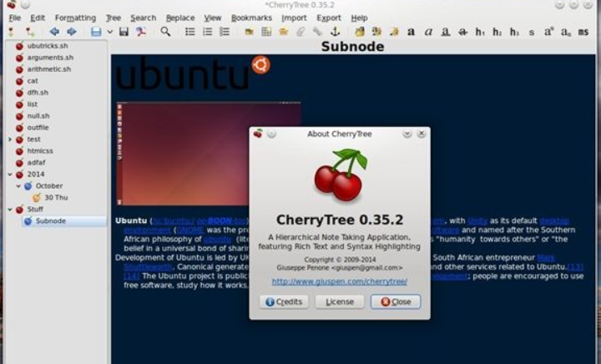Open the Formatting menu
601x364 pixels.
click(x=75, y=18)
